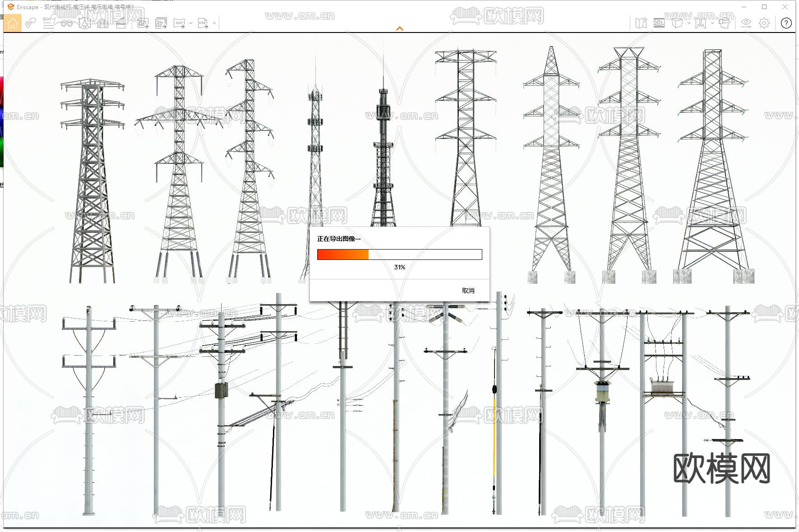The image size is (799, 532).
Task: Open the Visual Settings eye icon
Action: (746, 23)
